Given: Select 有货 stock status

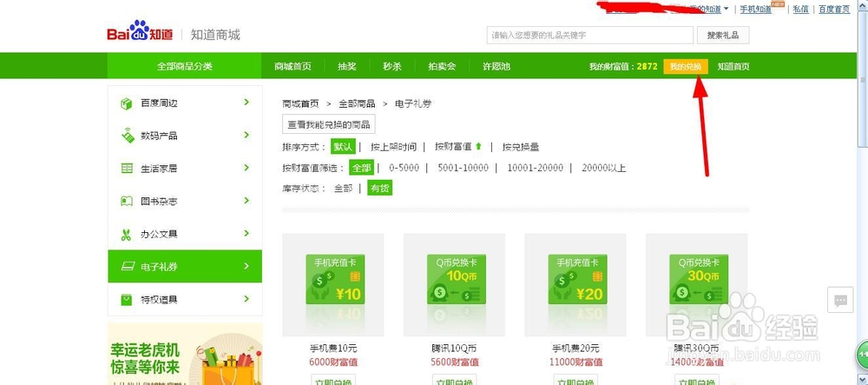Looking at the screenshot, I should pos(380,189).
